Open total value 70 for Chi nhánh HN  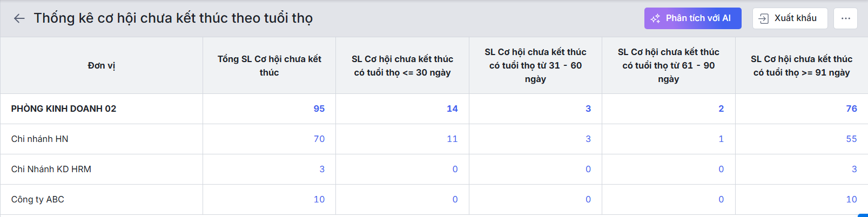pyautogui.click(x=319, y=139)
